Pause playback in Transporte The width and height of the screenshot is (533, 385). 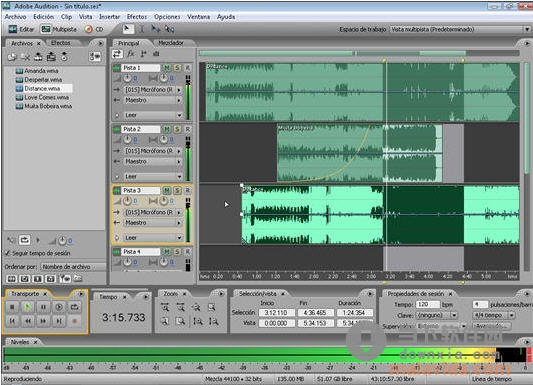pos(43,307)
